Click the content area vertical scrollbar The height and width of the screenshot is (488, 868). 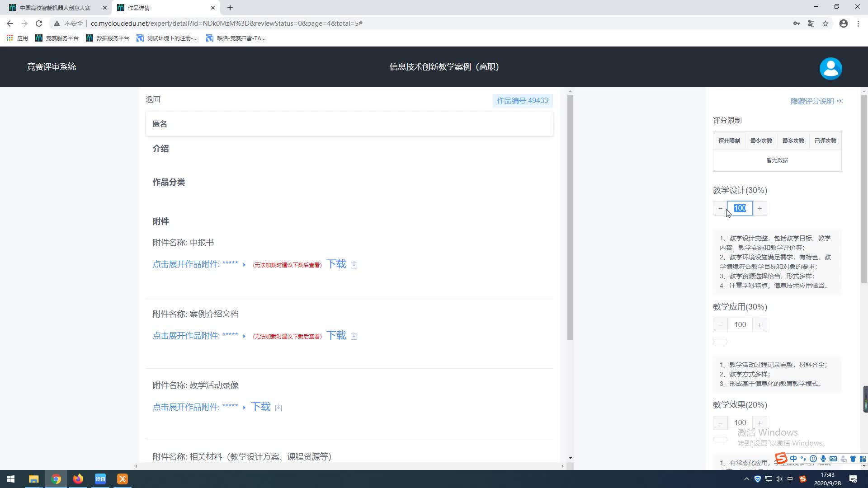click(x=570, y=217)
